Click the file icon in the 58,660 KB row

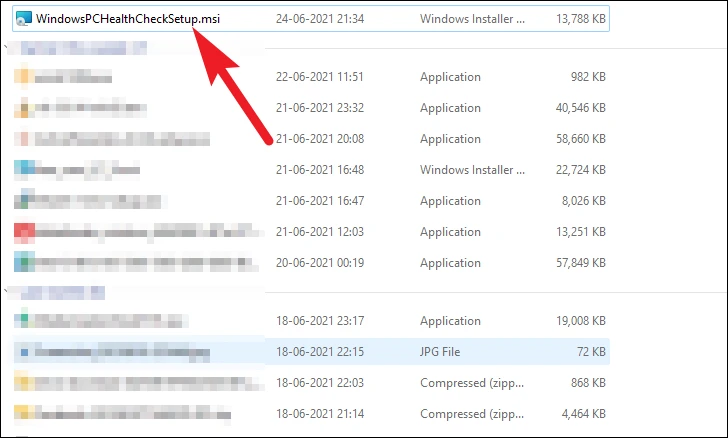click(24, 139)
